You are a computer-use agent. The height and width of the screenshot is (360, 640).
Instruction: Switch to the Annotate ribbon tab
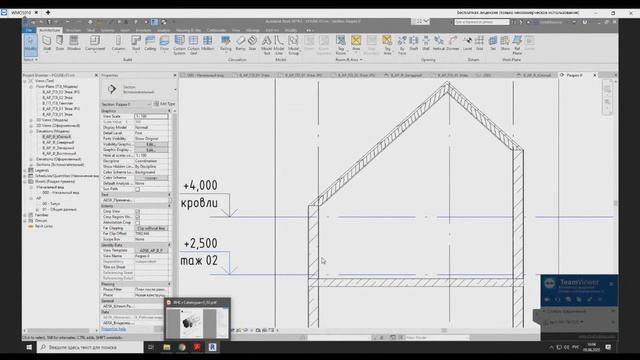pyautogui.click(x=143, y=30)
